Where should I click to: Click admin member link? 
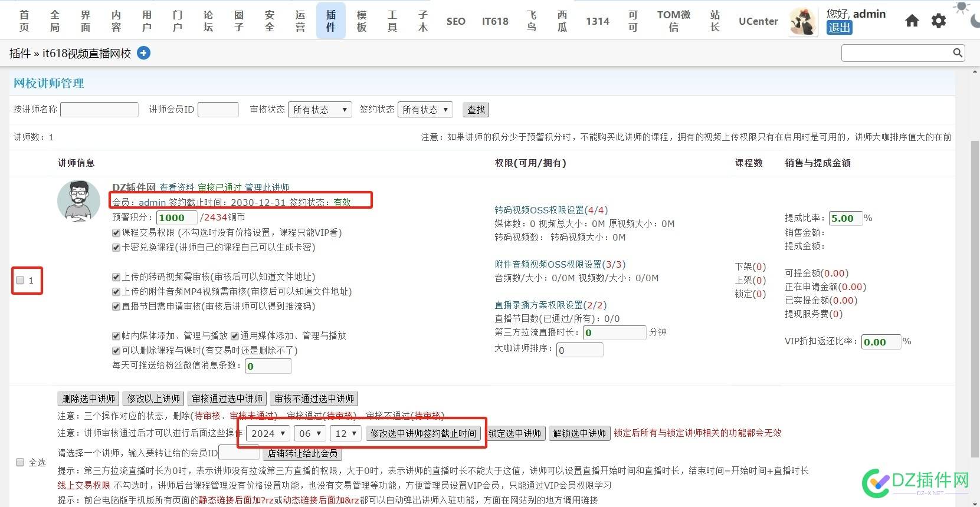152,202
